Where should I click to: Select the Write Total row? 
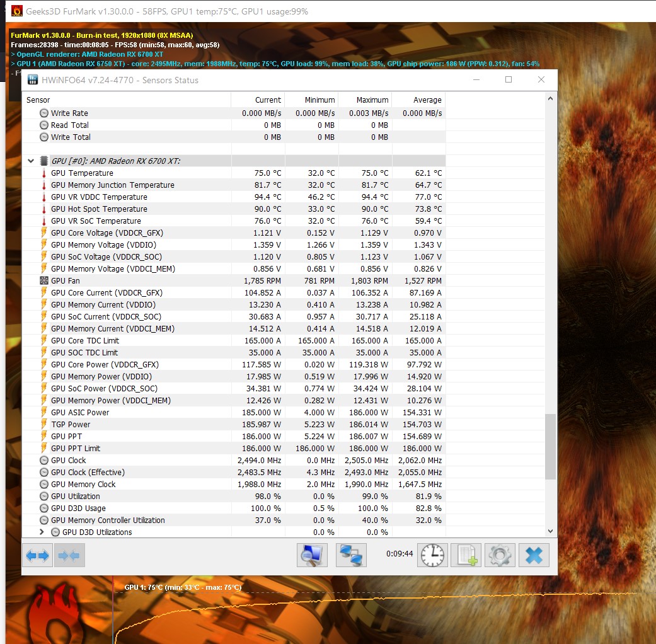click(234, 137)
